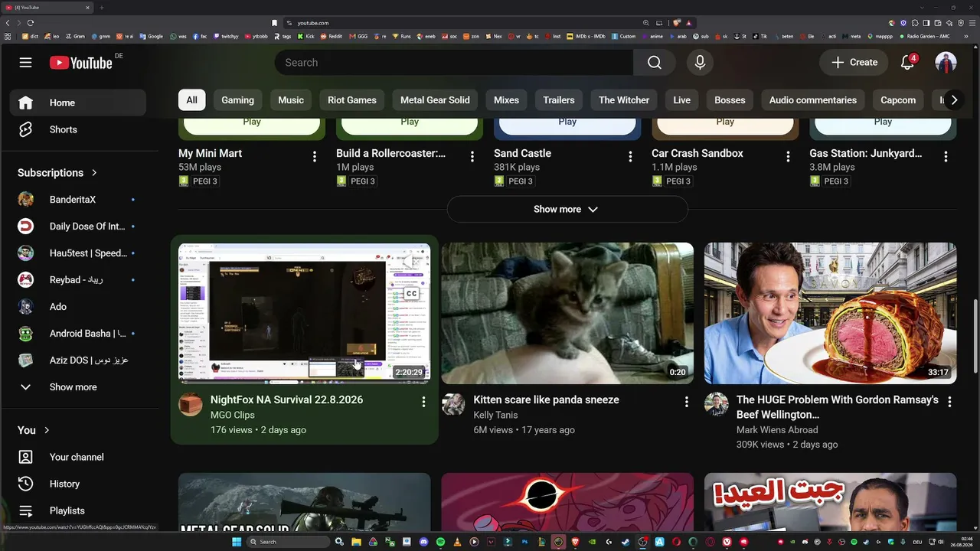Select the Music filter chip

click(291, 100)
